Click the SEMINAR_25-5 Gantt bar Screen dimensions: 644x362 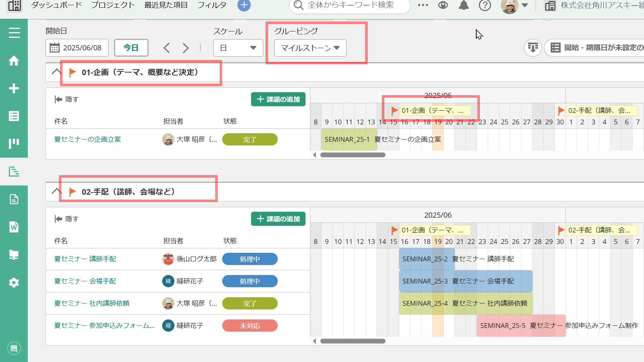pyautogui.click(x=521, y=326)
